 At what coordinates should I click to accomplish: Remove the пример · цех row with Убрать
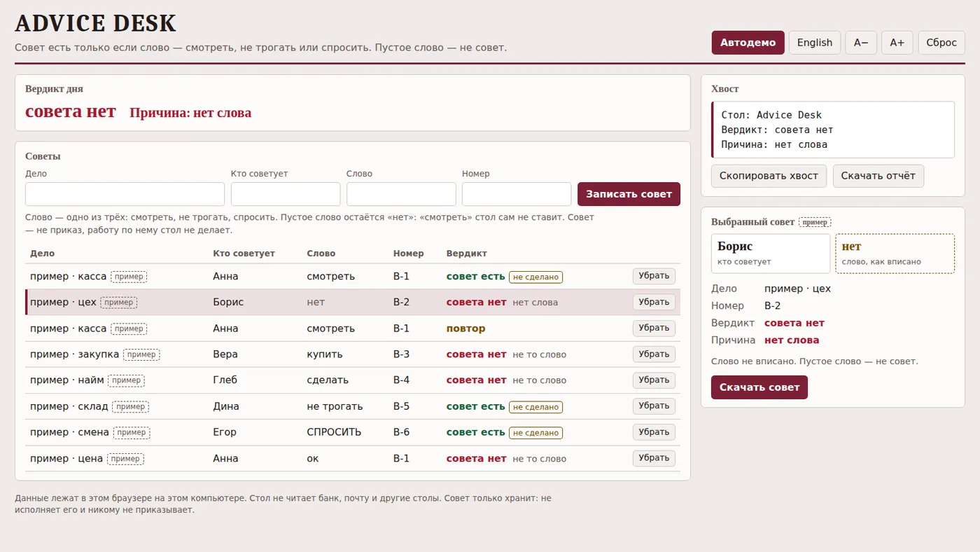[x=654, y=302]
